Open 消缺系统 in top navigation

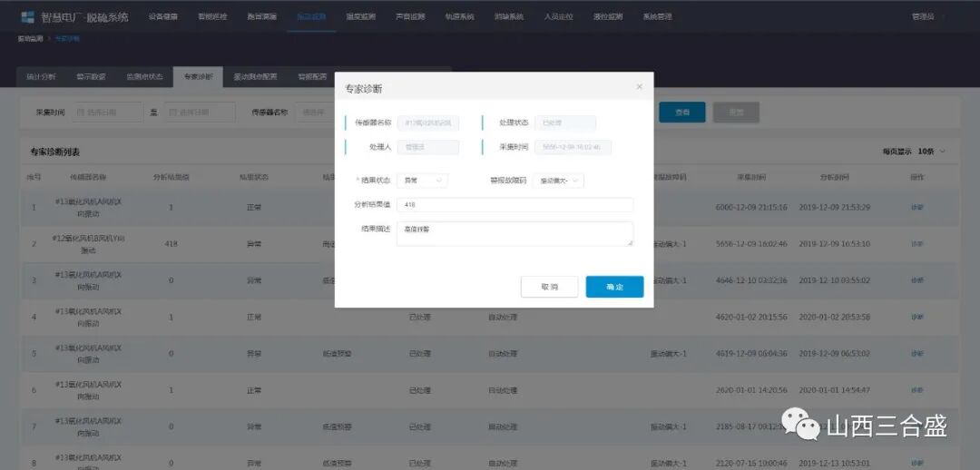tap(509, 17)
